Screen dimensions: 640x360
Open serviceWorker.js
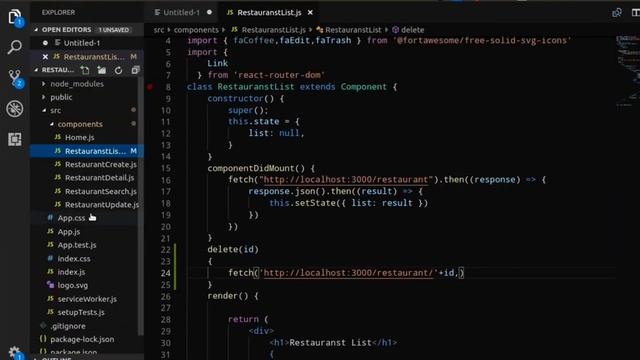click(x=87, y=299)
